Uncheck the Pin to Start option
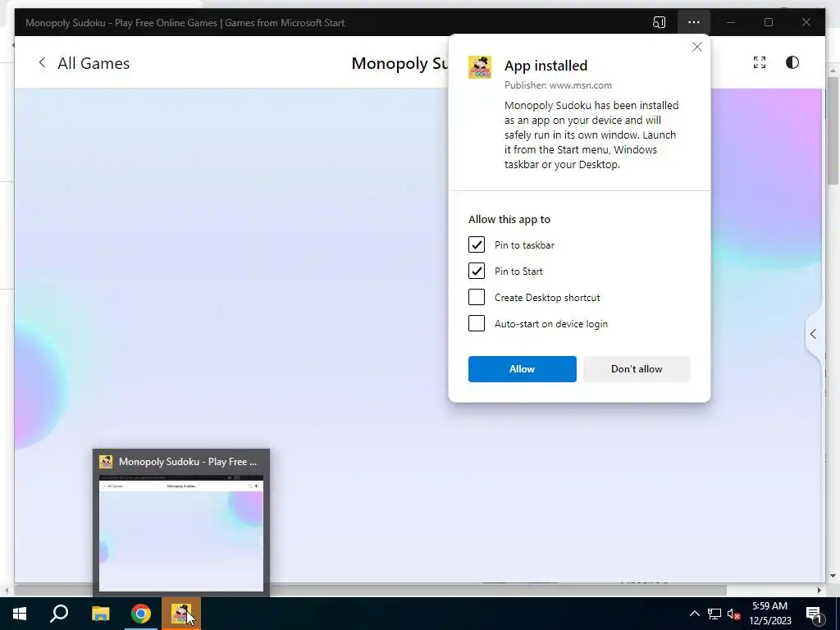840x630 pixels. [477, 271]
